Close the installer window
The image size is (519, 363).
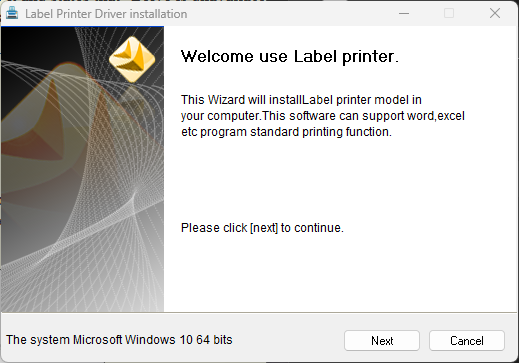tap(495, 13)
